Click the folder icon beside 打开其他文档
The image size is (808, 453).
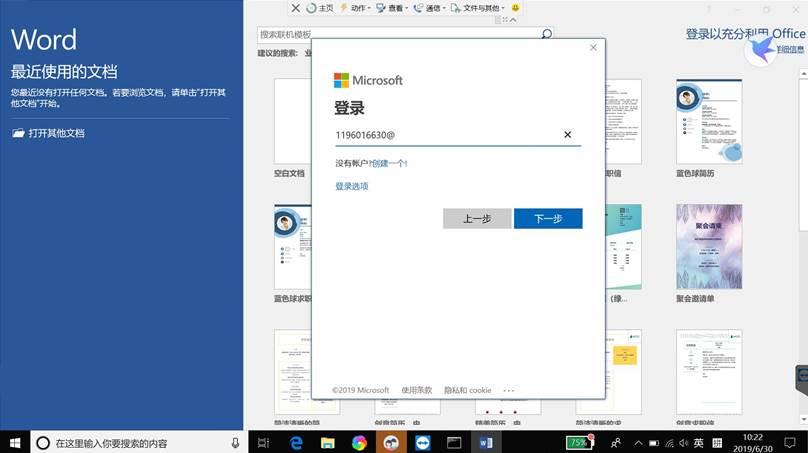point(18,133)
